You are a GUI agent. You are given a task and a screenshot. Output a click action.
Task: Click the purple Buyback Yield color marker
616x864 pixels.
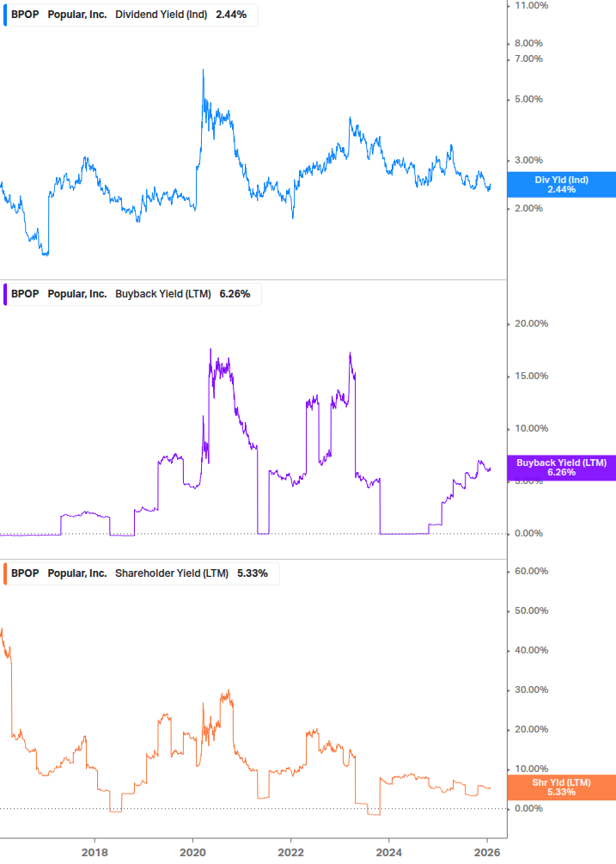point(5,294)
